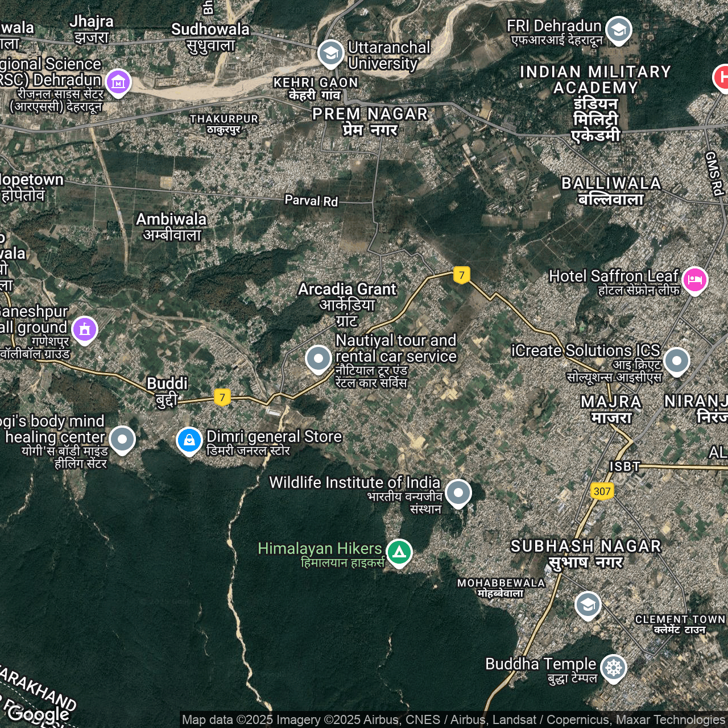Select the Dimri general Store shopping icon

(x=189, y=440)
